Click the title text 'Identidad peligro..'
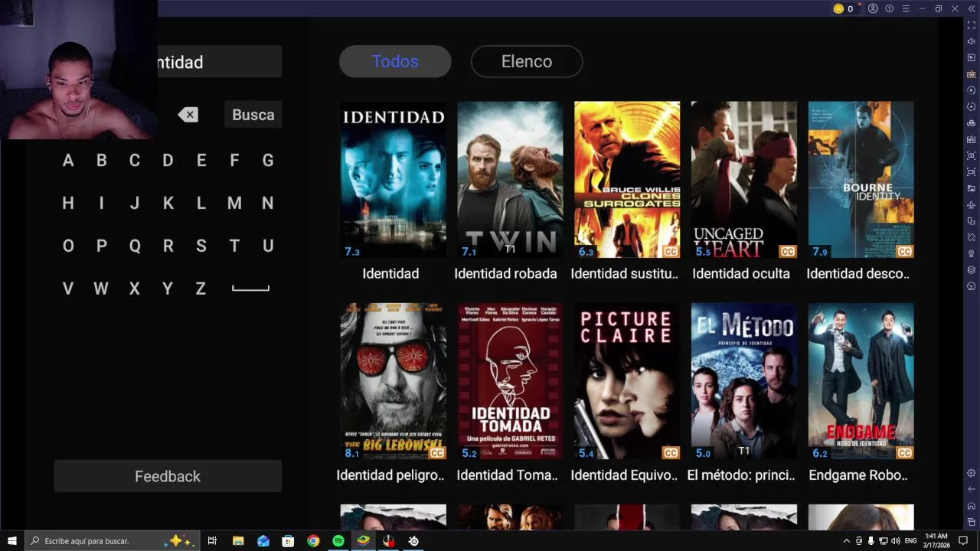Screen dimensions: 980x551 (390, 475)
